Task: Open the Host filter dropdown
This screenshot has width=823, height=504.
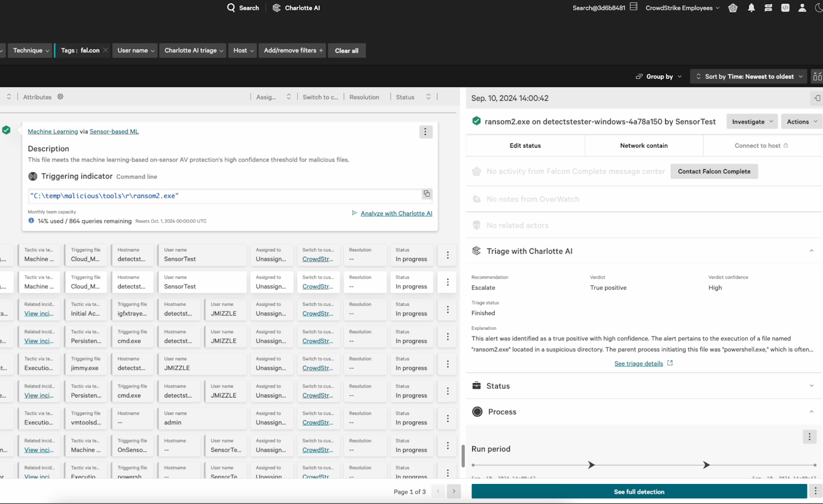Action: click(243, 50)
